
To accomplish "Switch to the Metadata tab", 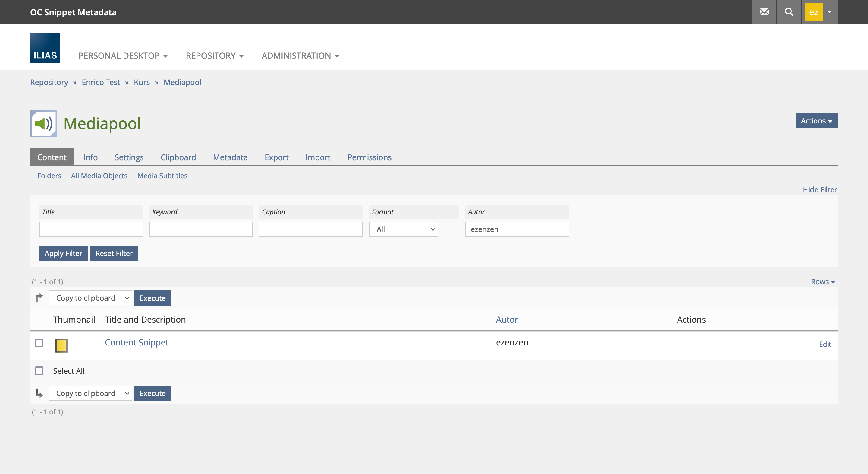I will pos(230,157).
